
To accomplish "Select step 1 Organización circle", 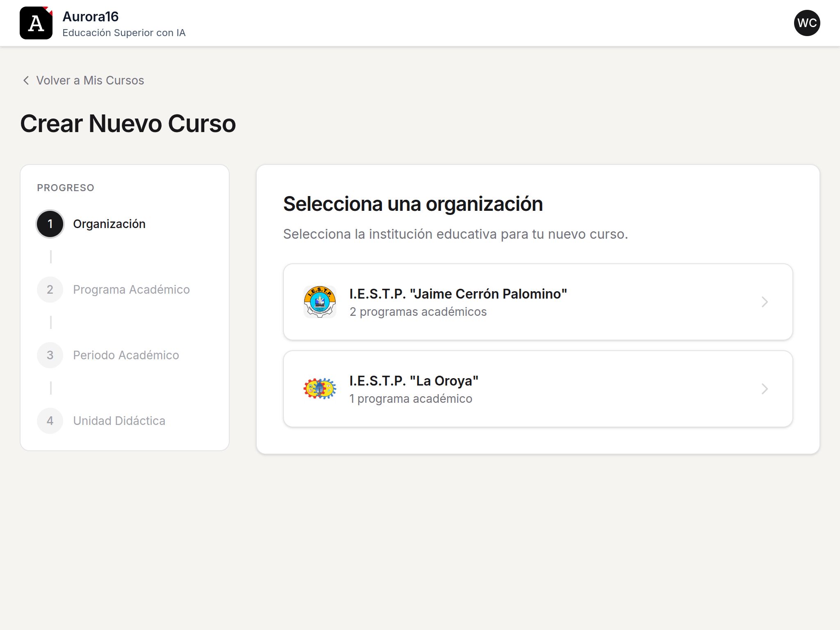I will pyautogui.click(x=50, y=224).
